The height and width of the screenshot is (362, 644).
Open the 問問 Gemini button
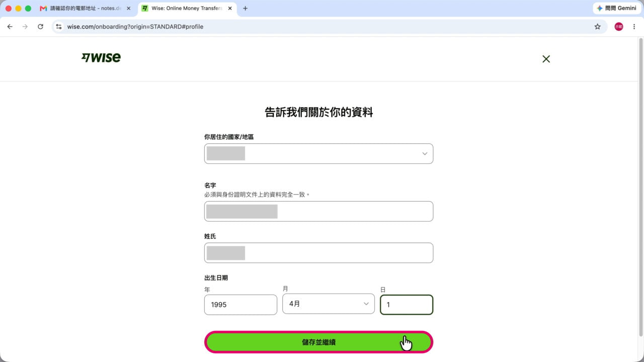point(616,8)
